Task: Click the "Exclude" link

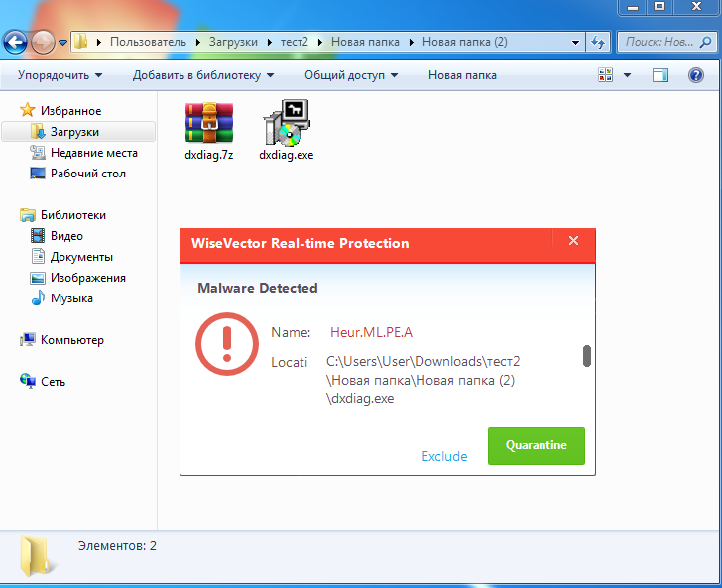Action: pos(444,456)
